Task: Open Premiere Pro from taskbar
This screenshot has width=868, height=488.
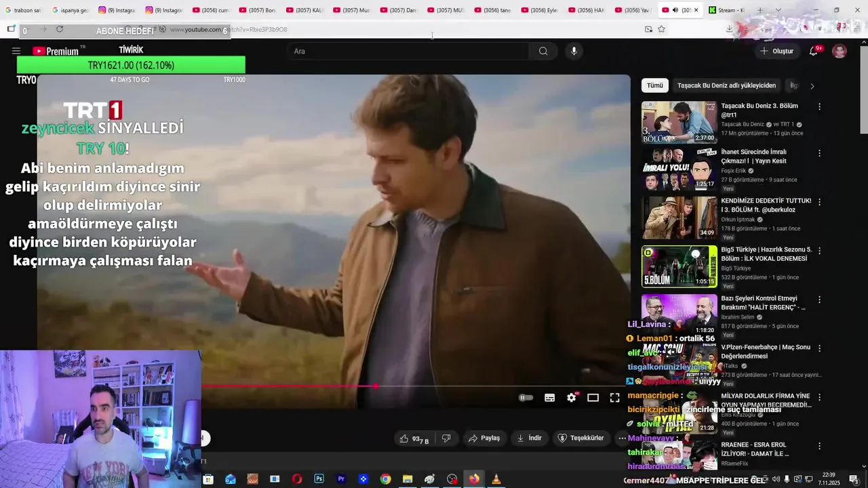Action: click(341, 479)
